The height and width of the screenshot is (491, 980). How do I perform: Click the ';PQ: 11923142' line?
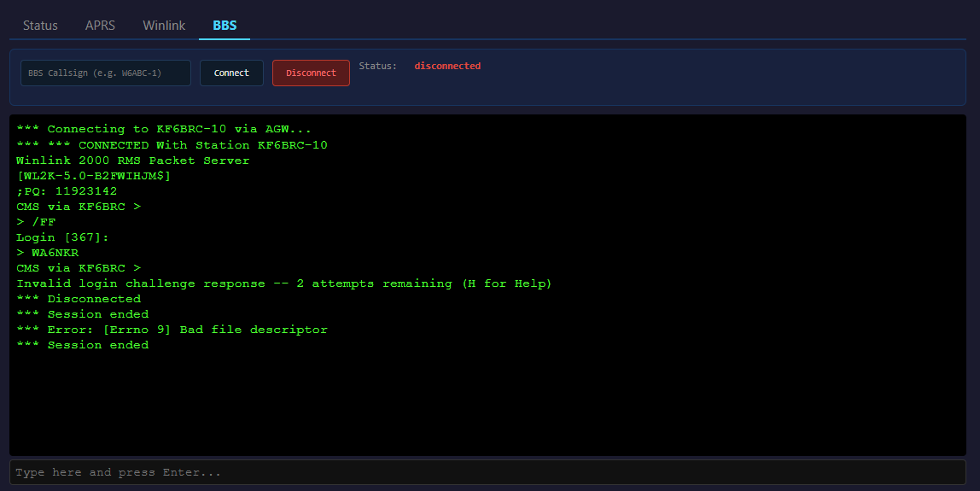pos(67,191)
